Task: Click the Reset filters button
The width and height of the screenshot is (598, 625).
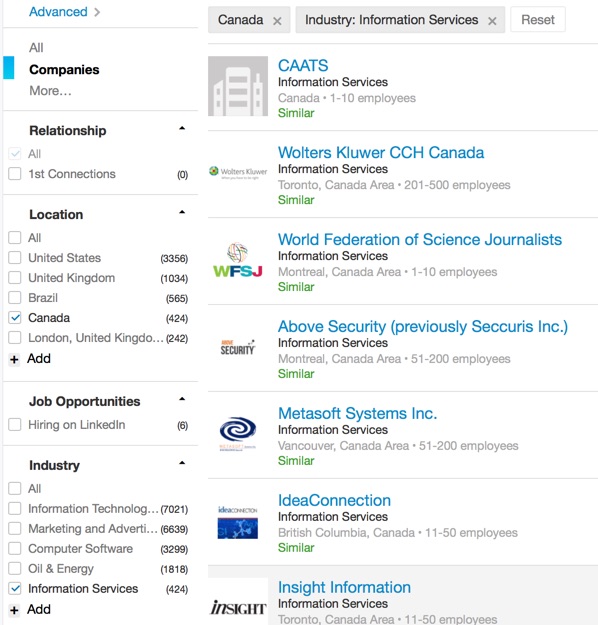Action: click(x=538, y=20)
